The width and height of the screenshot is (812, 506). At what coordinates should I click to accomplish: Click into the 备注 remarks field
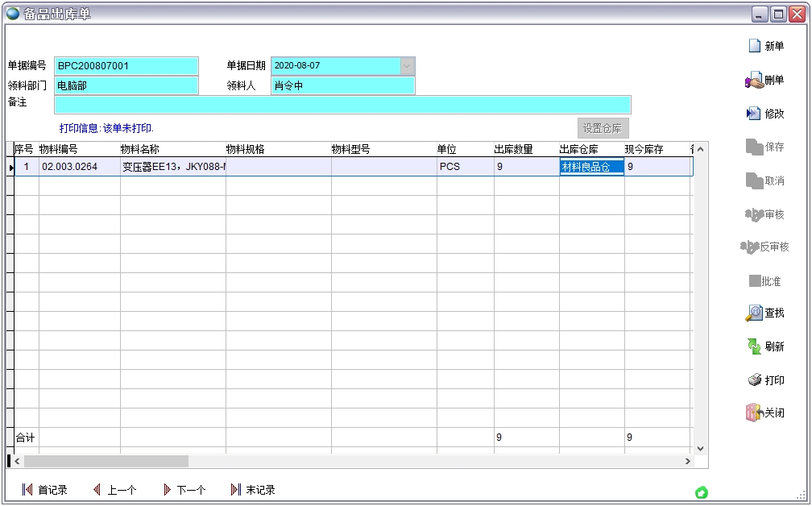[342, 105]
